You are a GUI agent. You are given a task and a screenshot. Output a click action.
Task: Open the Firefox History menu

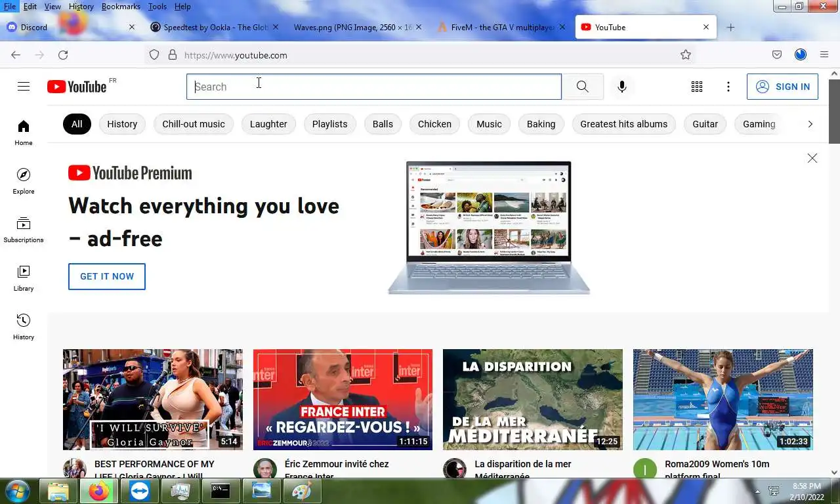(x=81, y=6)
